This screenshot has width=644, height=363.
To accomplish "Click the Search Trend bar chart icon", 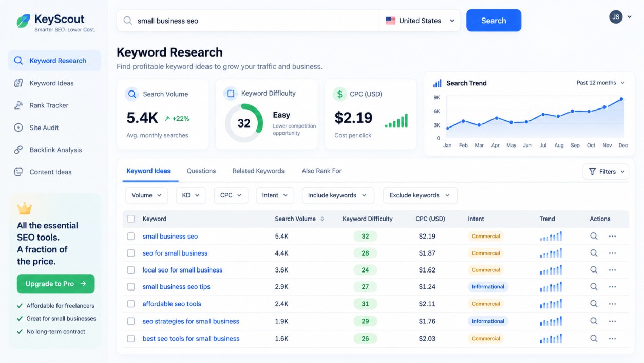I will tap(437, 83).
